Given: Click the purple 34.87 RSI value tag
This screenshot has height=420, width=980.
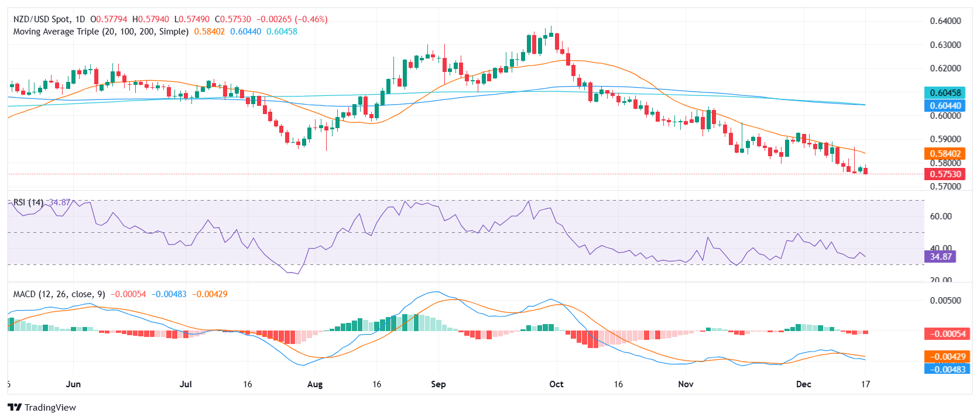Looking at the screenshot, I should click(x=940, y=257).
